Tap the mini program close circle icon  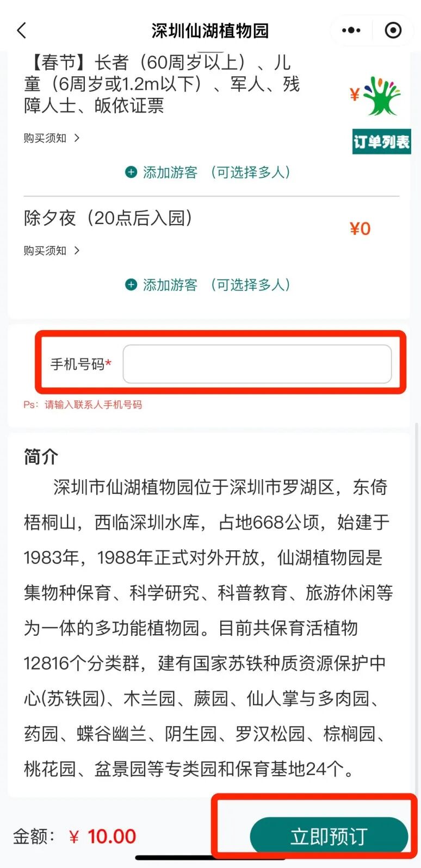(393, 30)
